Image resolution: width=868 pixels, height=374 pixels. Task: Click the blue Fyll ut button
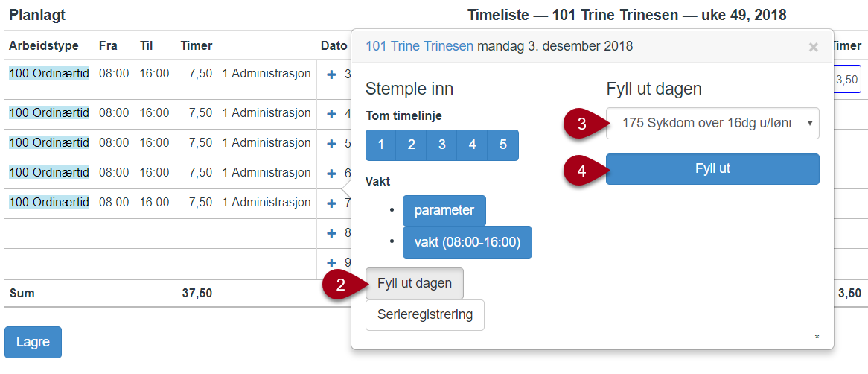tap(712, 169)
